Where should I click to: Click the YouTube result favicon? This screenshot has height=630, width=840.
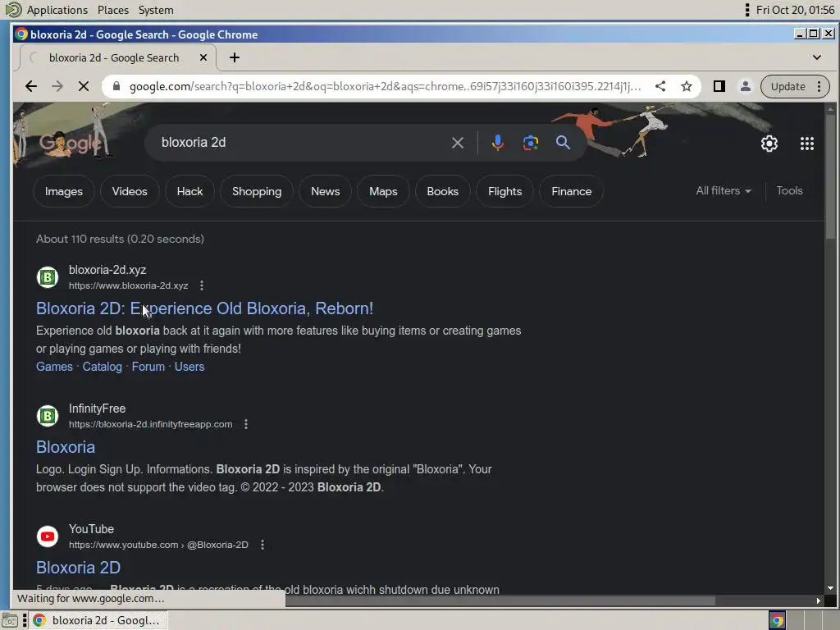pyautogui.click(x=47, y=536)
